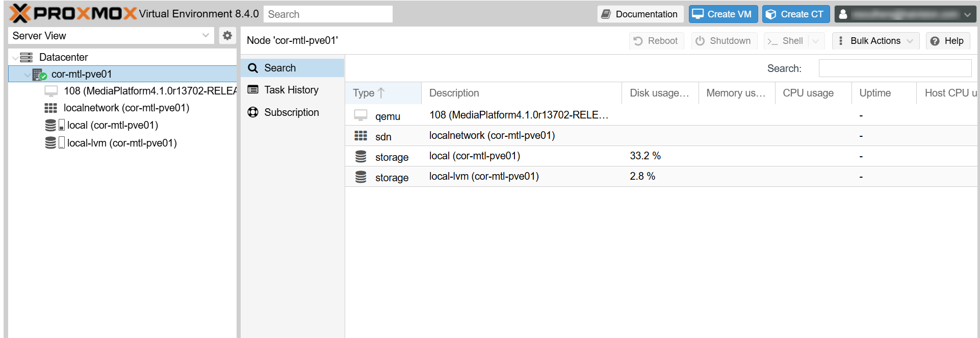Screen dimensions: 980x338
Task: Click the cor-mtl-pve01 node icon in tree
Action: 39,75
